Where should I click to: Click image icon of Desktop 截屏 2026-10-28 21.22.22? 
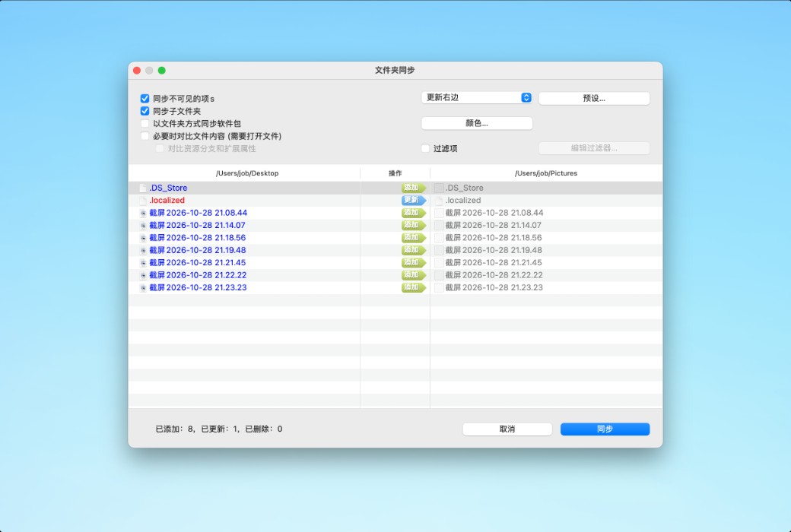[x=143, y=275]
